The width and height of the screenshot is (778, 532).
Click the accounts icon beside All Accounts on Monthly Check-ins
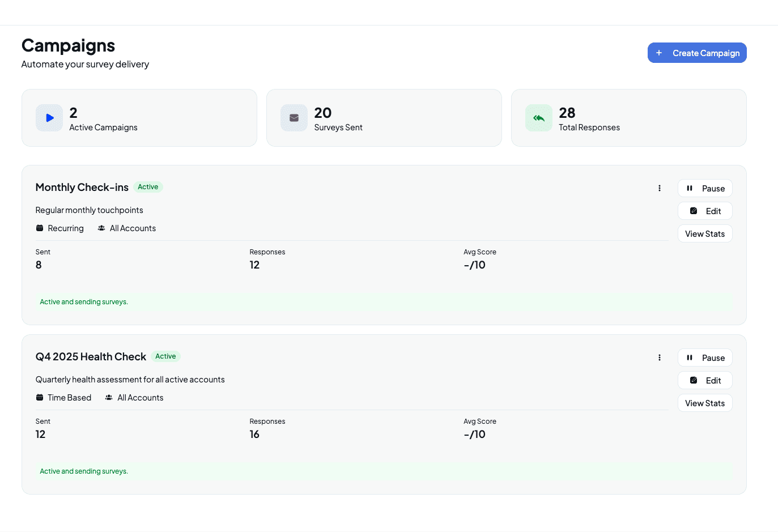101,228
